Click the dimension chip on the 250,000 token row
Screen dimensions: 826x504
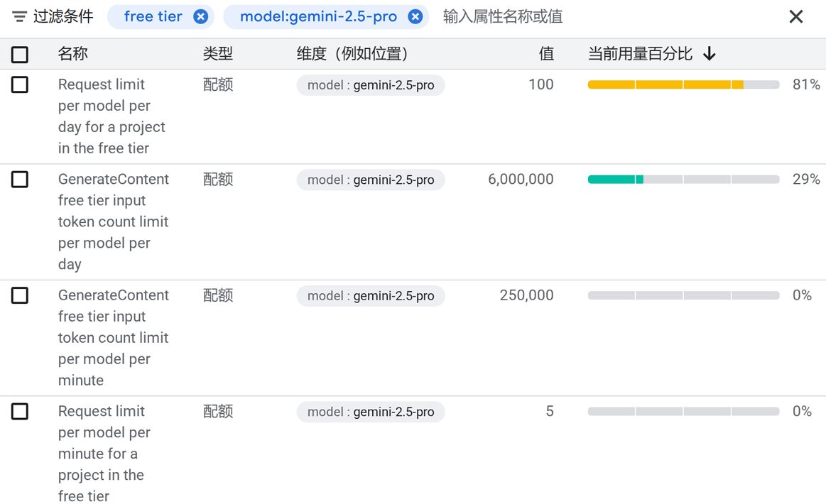tap(370, 295)
